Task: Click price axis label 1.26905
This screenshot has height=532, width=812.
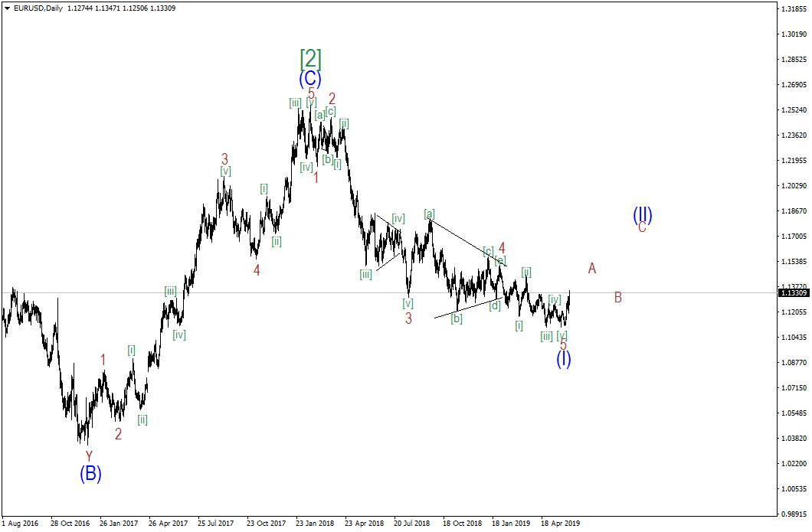Action: [794, 85]
